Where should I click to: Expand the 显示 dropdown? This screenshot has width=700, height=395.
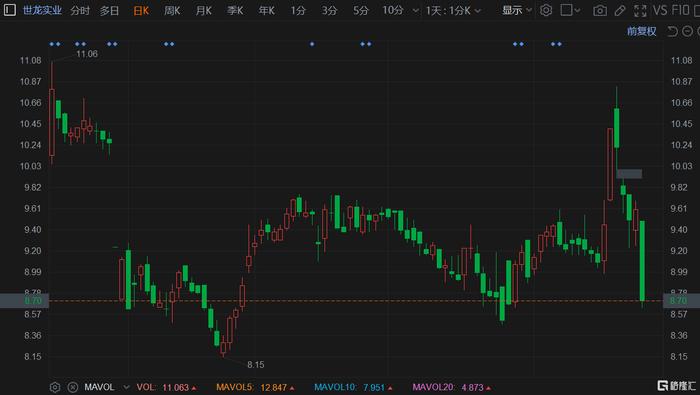point(517,10)
